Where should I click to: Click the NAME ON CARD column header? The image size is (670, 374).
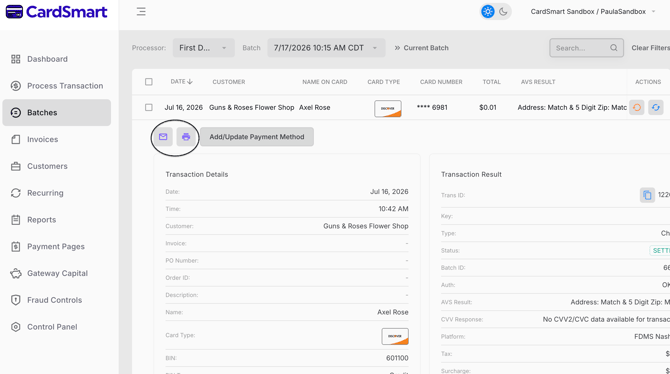325,82
